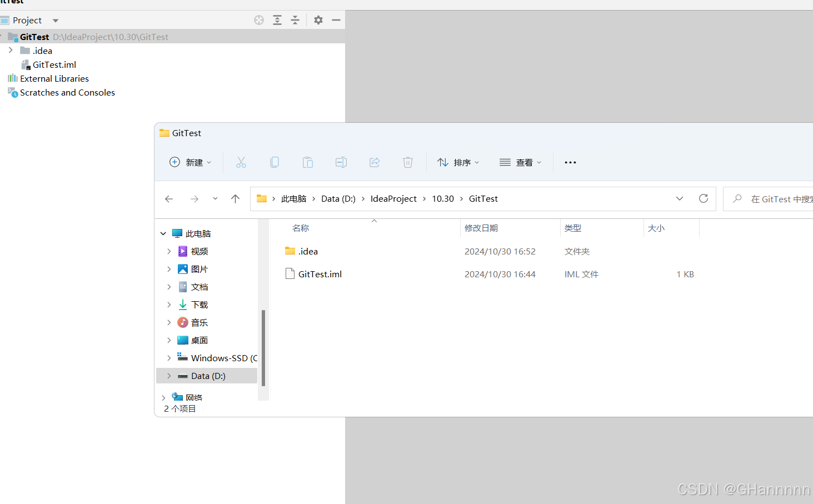Expand all nodes in the Project tree
Viewport: 813px width, 504px height.
click(277, 20)
